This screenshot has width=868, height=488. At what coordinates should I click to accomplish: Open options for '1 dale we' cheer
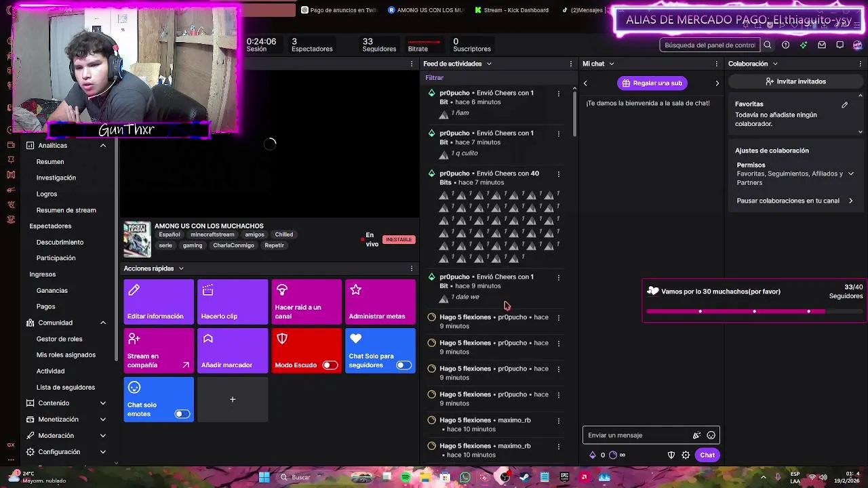point(559,277)
